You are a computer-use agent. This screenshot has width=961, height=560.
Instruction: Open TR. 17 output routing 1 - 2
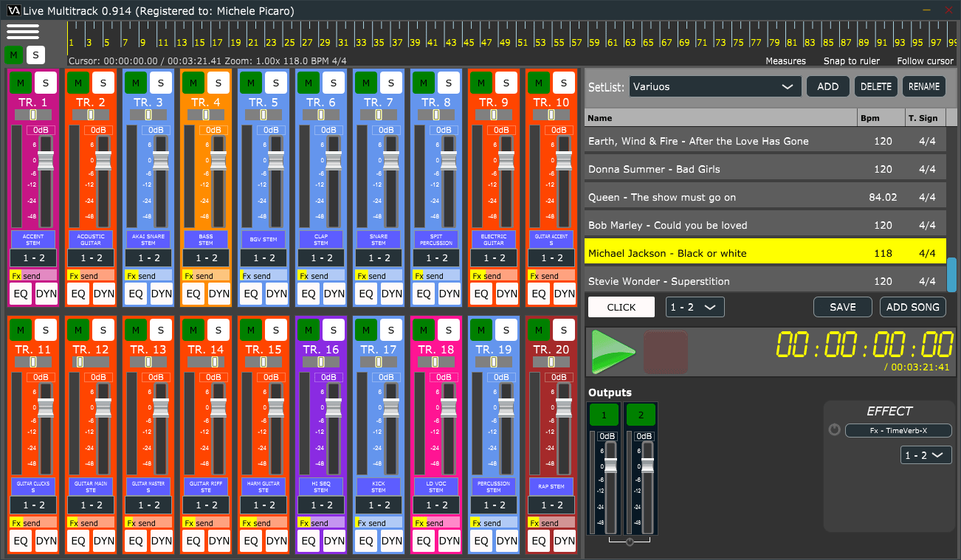point(379,505)
